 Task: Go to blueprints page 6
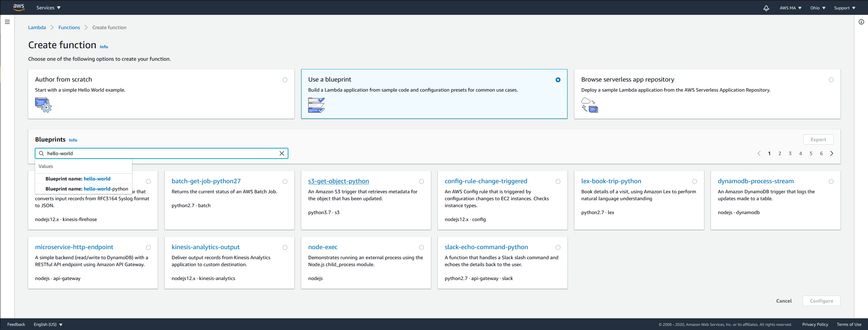[x=821, y=153]
